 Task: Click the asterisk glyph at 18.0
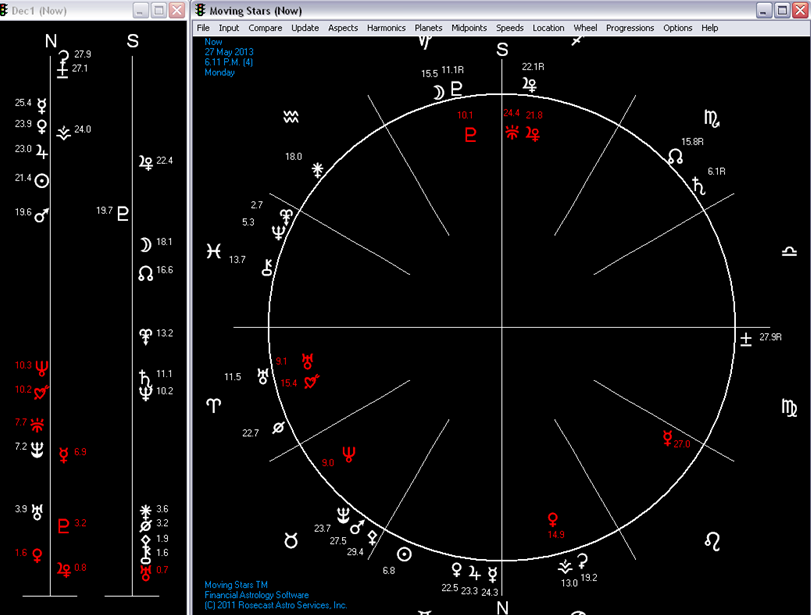tap(318, 169)
